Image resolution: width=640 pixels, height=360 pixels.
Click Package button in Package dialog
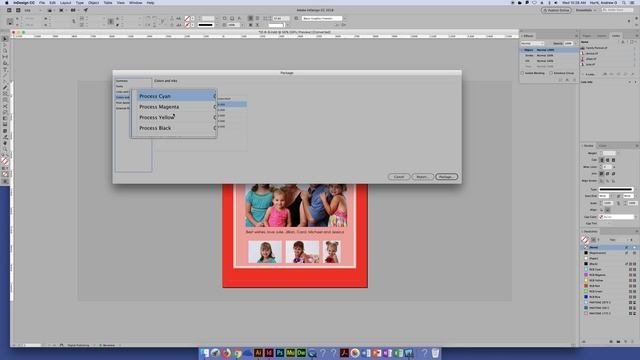tap(446, 177)
